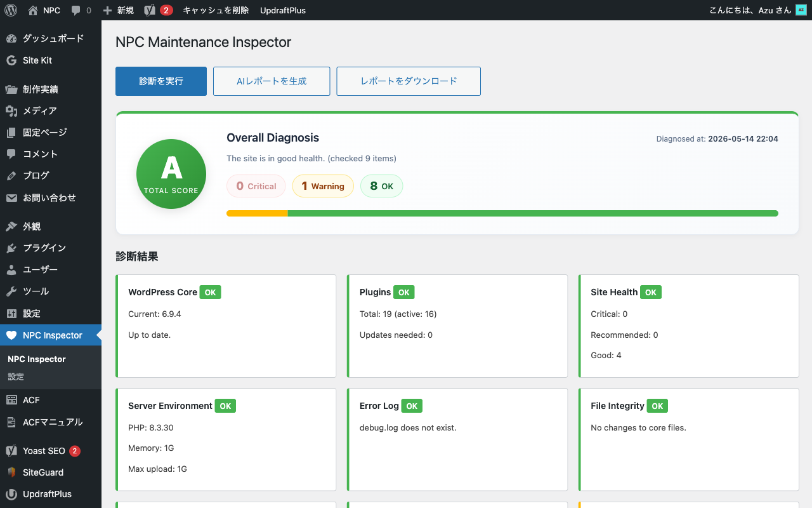Click the green A total score circle

point(171,174)
